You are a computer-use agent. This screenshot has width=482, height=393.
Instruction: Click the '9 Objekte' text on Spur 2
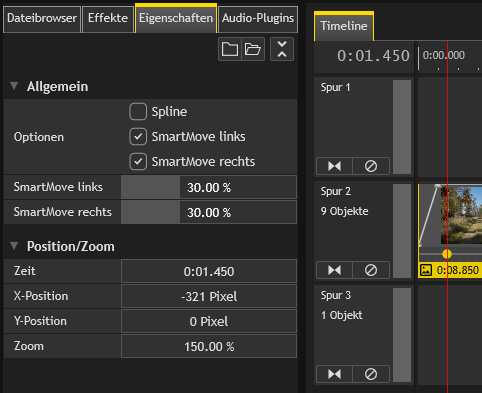click(344, 211)
